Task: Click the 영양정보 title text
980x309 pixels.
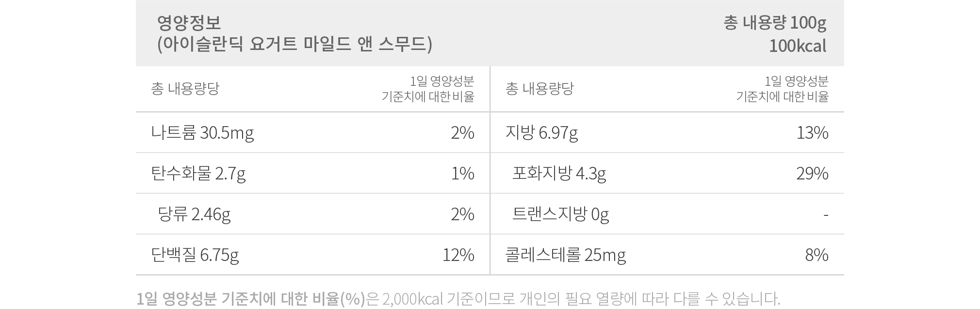Action: click(x=189, y=22)
